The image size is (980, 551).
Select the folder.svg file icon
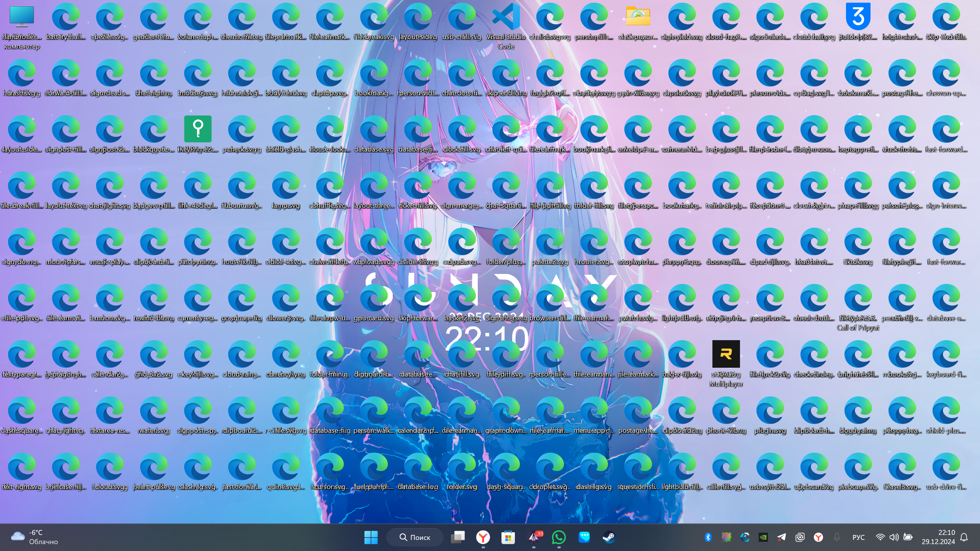[x=462, y=467]
